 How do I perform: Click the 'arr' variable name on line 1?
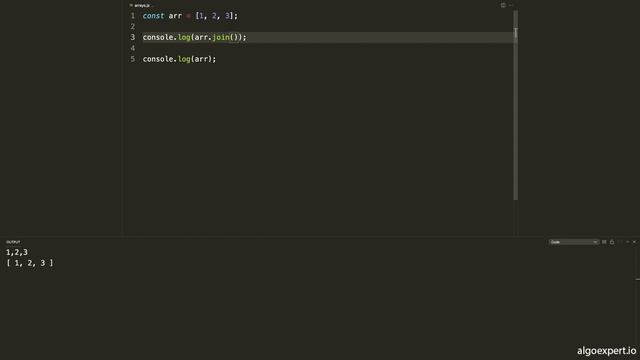pyautogui.click(x=175, y=16)
